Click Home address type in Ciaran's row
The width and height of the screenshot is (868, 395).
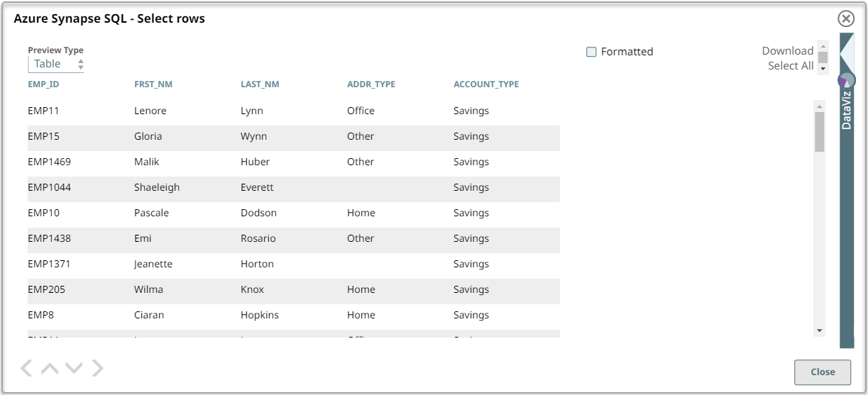tap(361, 315)
